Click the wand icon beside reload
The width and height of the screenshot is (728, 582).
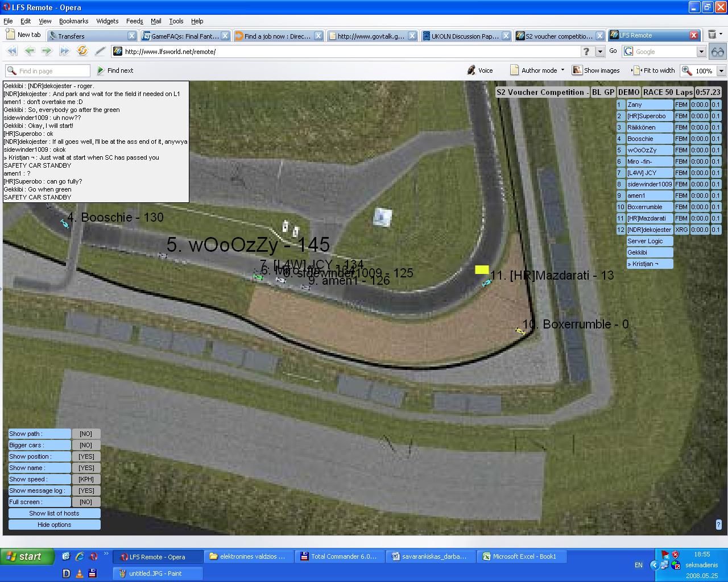pyautogui.click(x=100, y=51)
